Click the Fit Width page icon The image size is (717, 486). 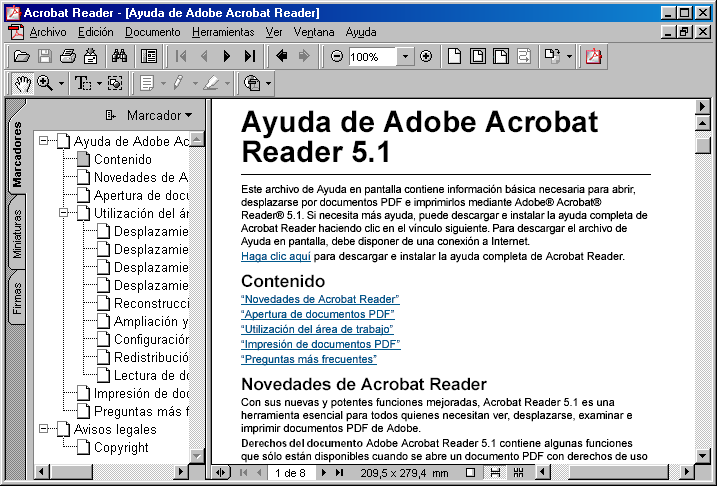point(499,57)
